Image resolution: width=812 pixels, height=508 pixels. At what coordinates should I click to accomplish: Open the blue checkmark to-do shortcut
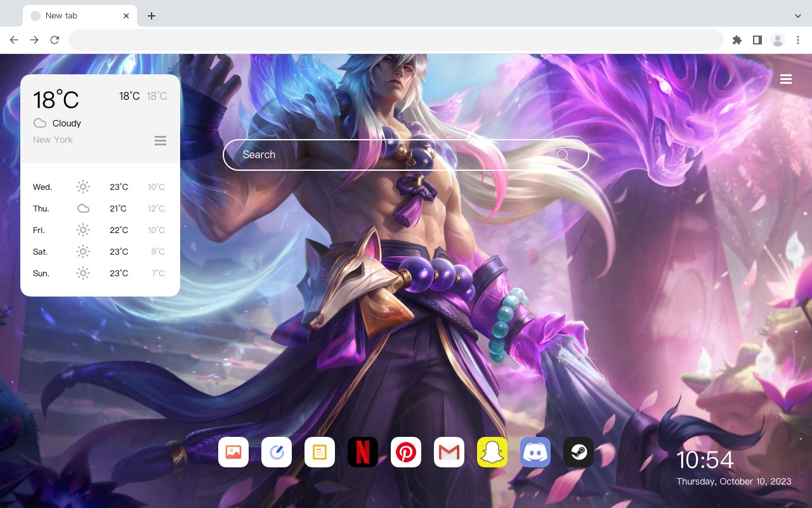(x=277, y=452)
